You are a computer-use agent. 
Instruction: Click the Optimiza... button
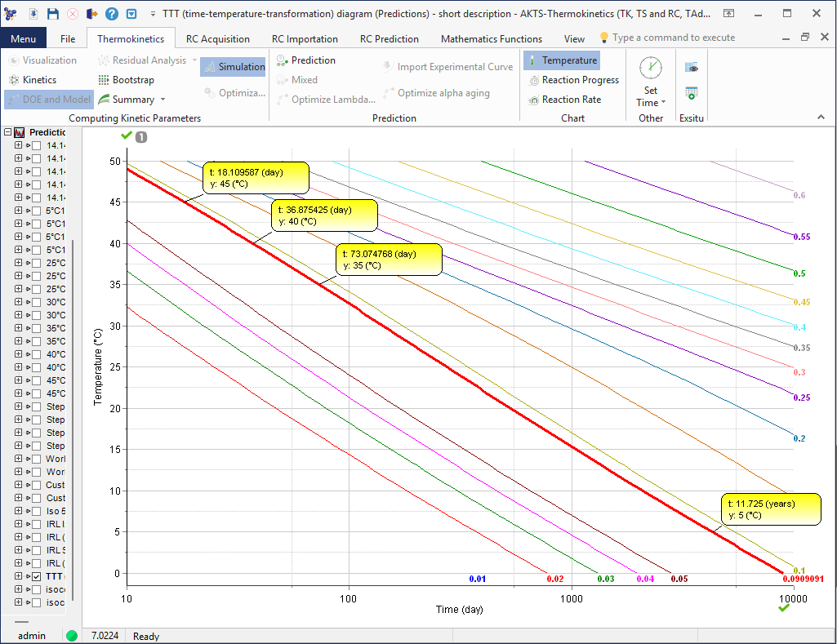(234, 93)
